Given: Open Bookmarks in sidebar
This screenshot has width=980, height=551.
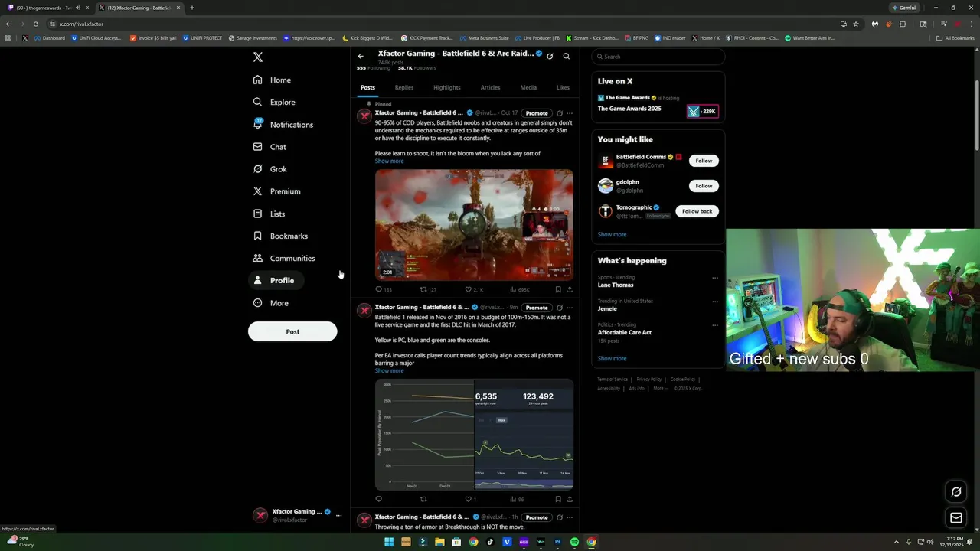Looking at the screenshot, I should tap(280, 236).
